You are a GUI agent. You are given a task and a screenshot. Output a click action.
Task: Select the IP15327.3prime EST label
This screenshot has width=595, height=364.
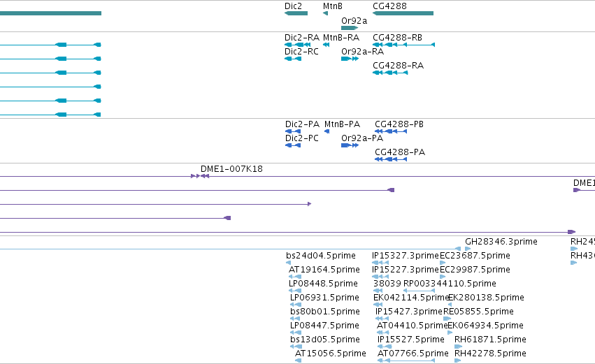point(406,256)
